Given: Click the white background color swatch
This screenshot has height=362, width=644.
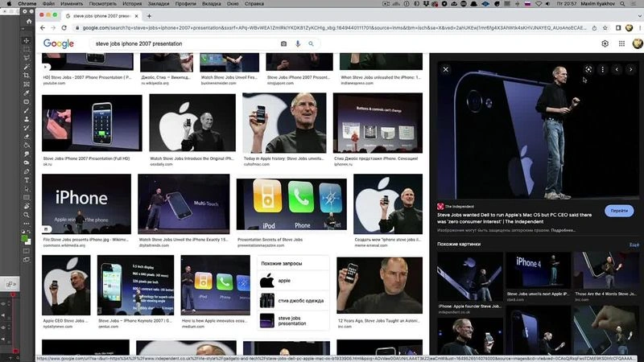Looking at the screenshot, I should [x=28, y=242].
